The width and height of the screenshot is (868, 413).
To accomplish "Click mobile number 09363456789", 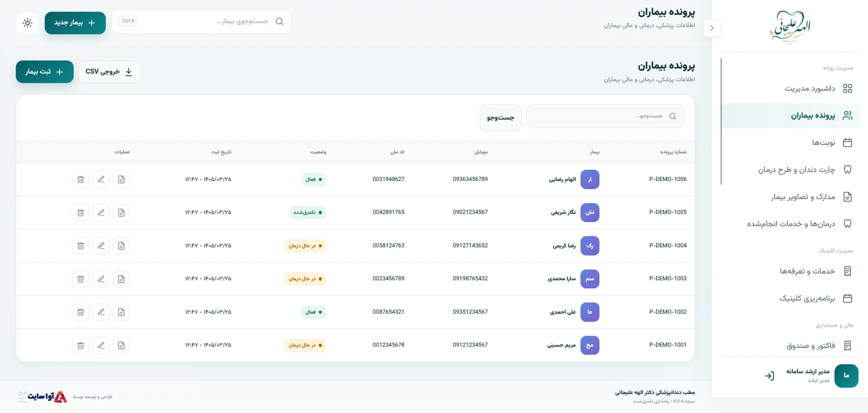I will (470, 179).
